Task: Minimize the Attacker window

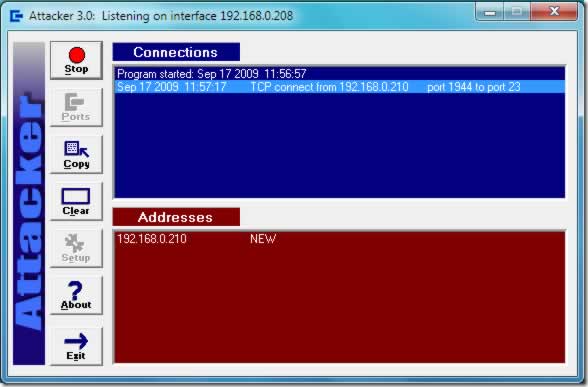Action: point(489,12)
